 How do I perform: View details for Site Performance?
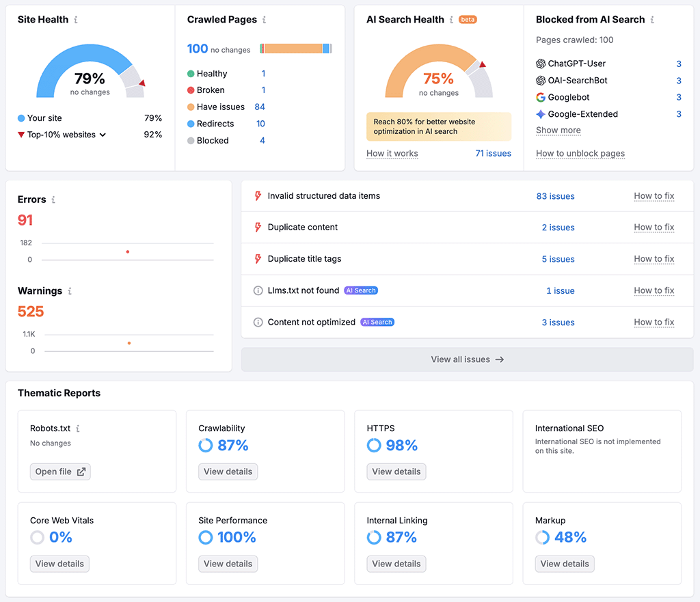pos(228,564)
